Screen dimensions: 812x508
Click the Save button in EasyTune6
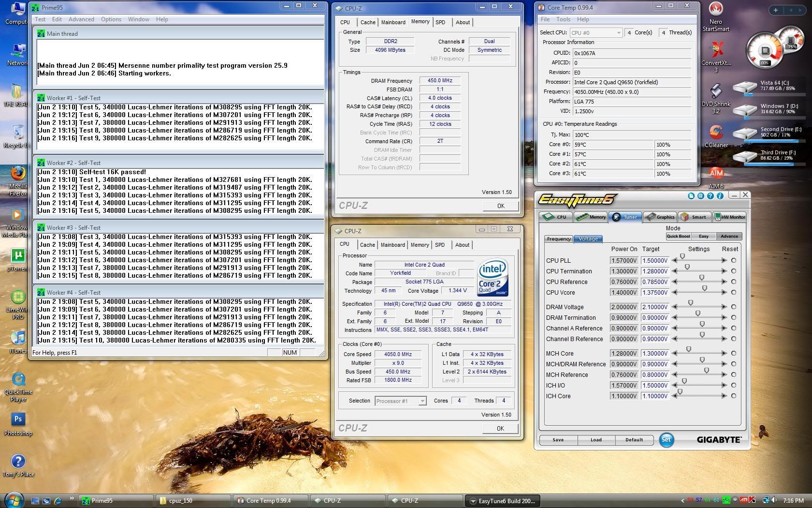click(558, 440)
